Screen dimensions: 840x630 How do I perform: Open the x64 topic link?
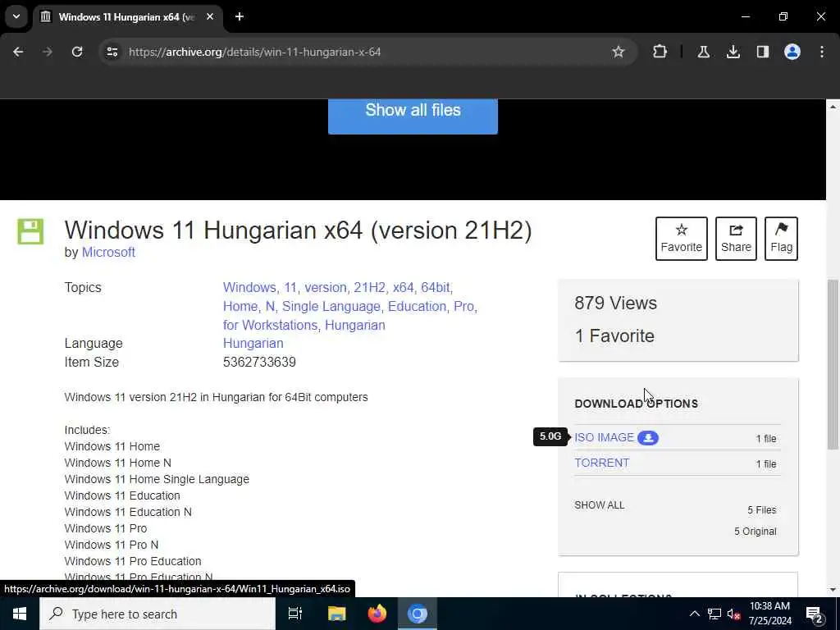(404, 288)
